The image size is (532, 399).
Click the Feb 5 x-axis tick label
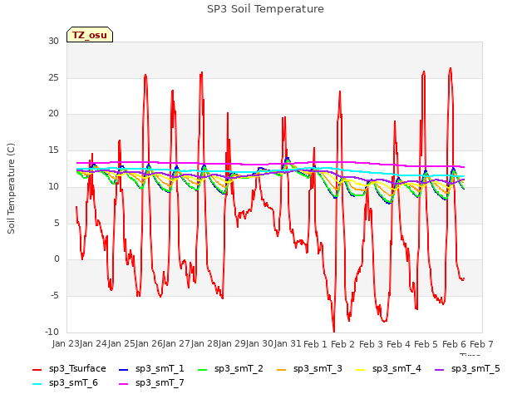coord(426,344)
